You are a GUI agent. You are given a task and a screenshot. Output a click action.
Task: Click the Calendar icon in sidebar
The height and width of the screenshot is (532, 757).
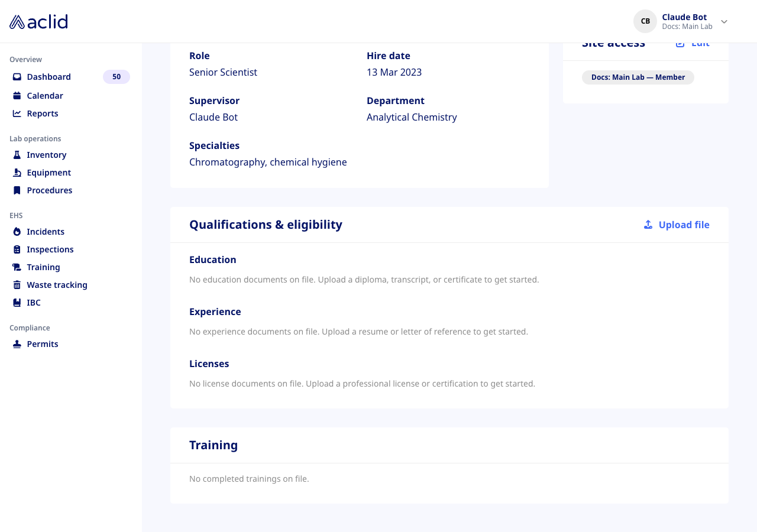(17, 96)
